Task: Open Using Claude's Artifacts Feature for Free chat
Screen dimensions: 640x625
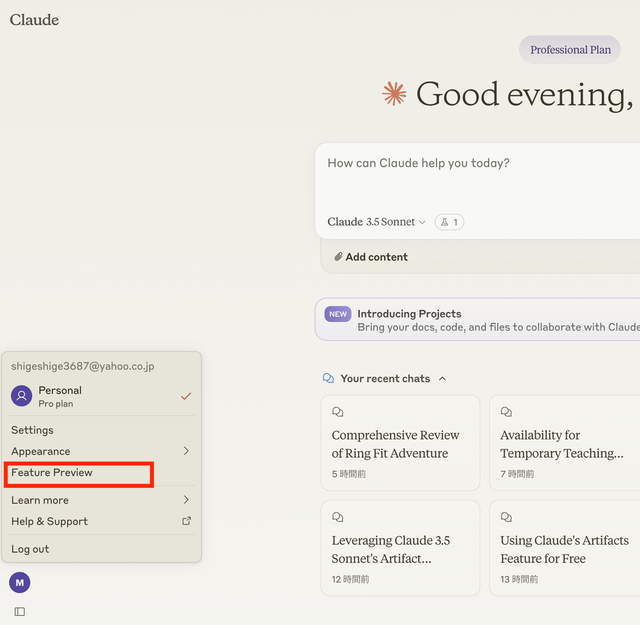Action: tap(565, 548)
